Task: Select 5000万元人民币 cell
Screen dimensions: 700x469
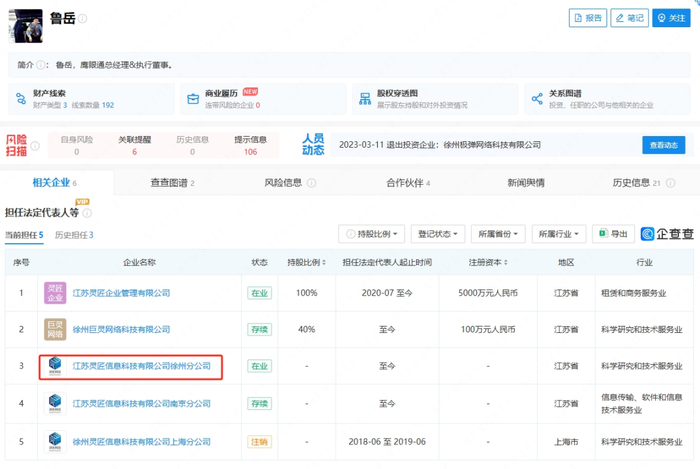Action: [x=488, y=293]
